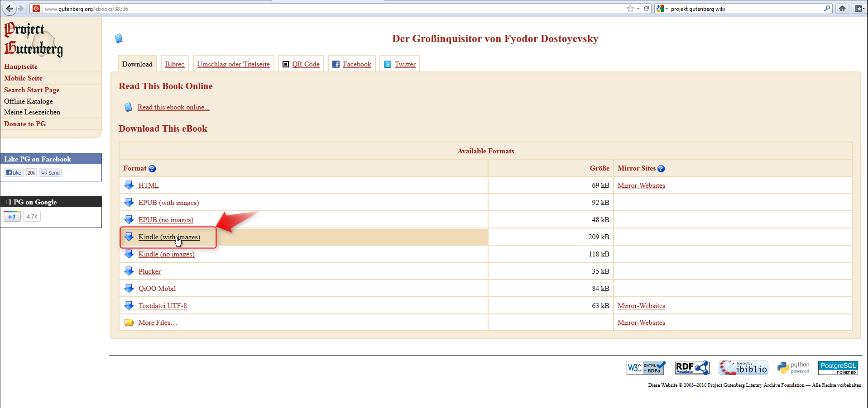
Task: Download the HTML format link
Action: (149, 185)
